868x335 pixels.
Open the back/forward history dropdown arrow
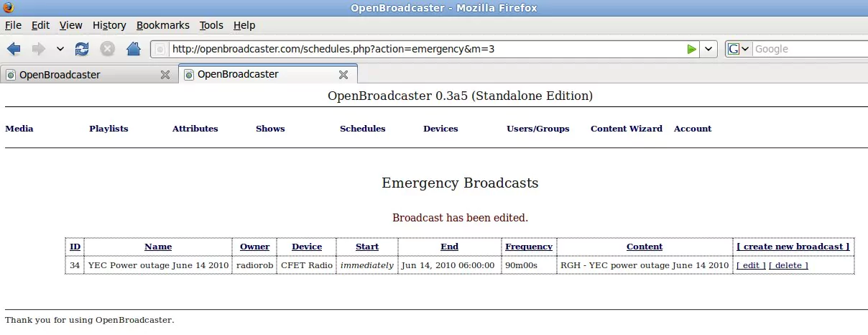coord(60,49)
